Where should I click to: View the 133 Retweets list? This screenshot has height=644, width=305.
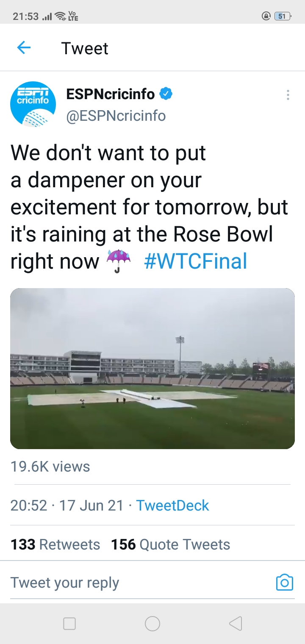pos(55,544)
